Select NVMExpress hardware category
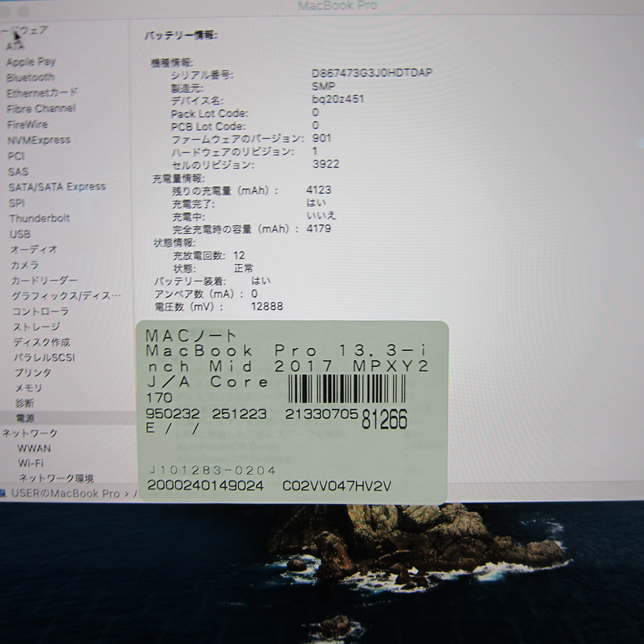The width and height of the screenshot is (644, 644). pyautogui.click(x=39, y=140)
